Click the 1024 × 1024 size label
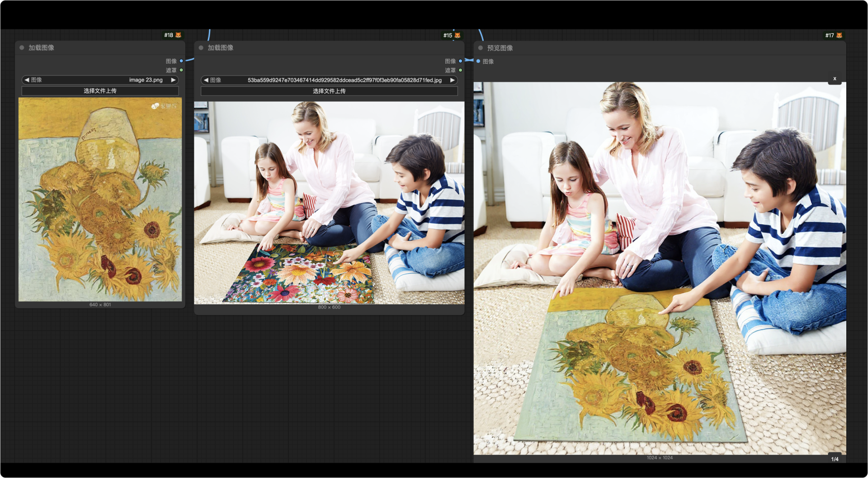 coord(660,458)
